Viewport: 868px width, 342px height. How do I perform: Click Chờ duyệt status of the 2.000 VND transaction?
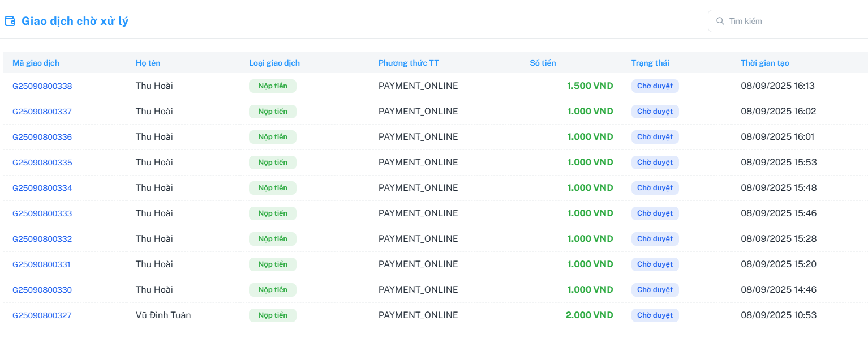tap(655, 315)
